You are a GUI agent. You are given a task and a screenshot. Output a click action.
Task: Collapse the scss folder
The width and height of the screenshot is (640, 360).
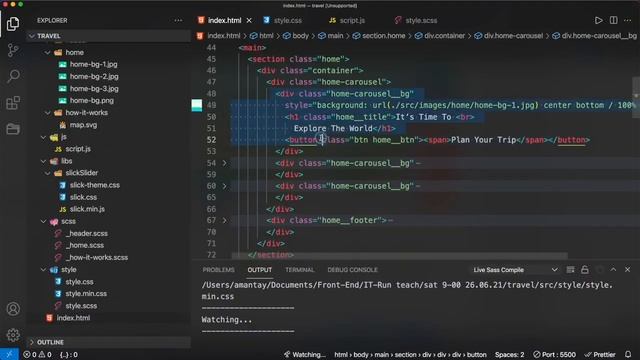(x=43, y=221)
